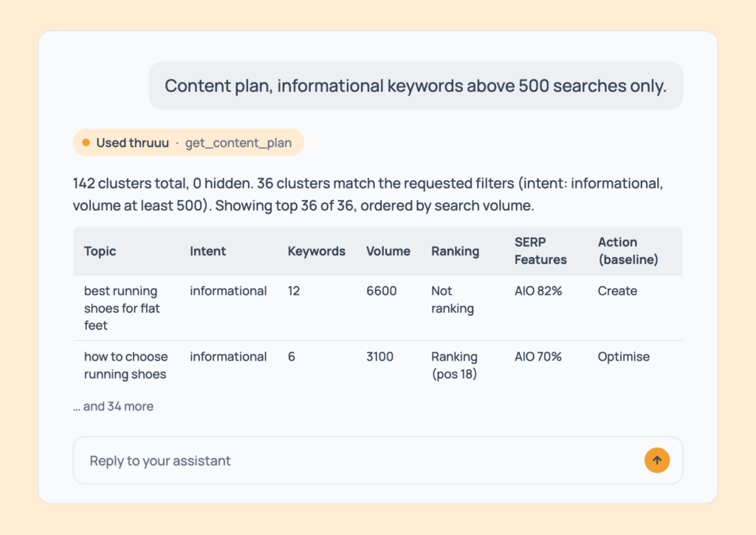Click informational intent in choose running shoes row

[228, 356]
